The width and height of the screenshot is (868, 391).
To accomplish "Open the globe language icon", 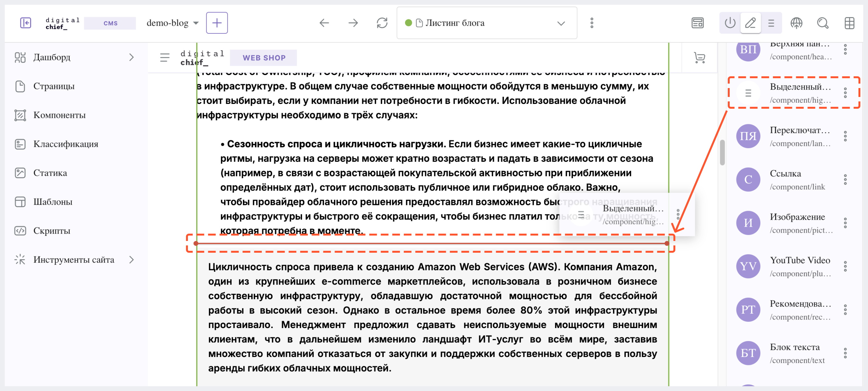I will pyautogui.click(x=796, y=23).
